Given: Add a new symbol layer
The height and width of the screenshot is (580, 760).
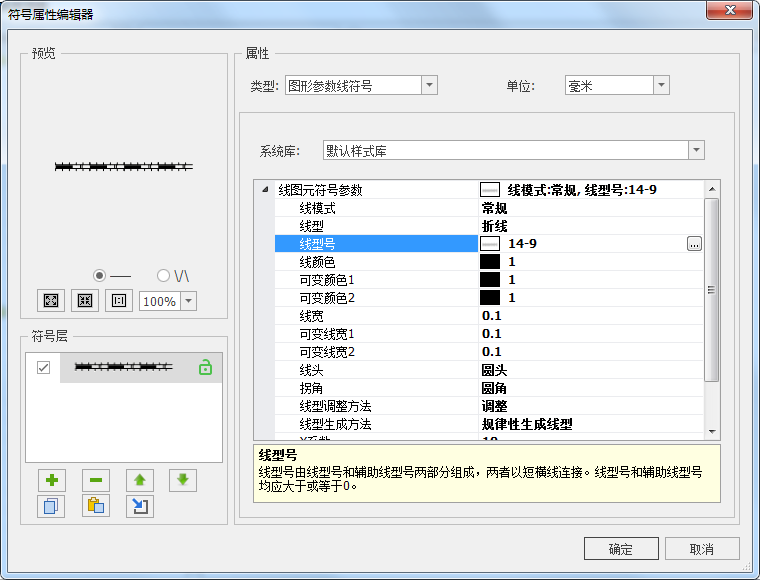Looking at the screenshot, I should pos(51,480).
